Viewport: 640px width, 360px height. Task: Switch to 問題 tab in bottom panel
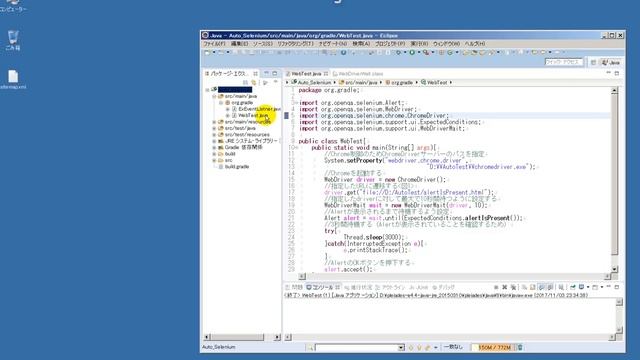coord(294,287)
